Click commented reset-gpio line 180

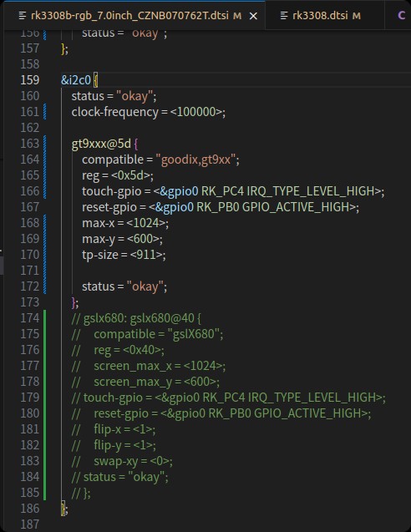point(221,413)
